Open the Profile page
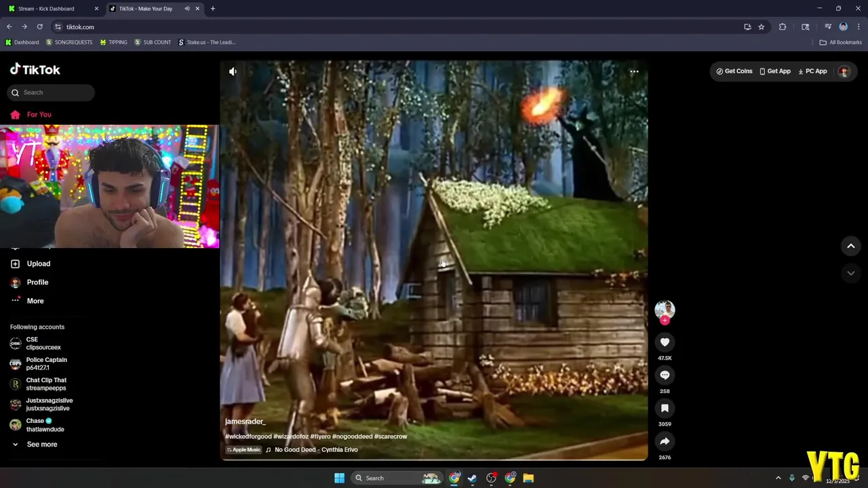 coord(30,282)
